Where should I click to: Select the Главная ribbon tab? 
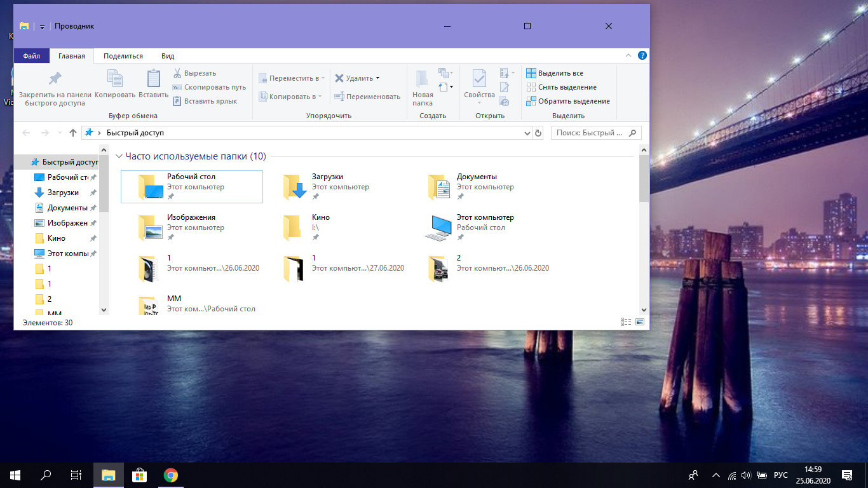72,56
